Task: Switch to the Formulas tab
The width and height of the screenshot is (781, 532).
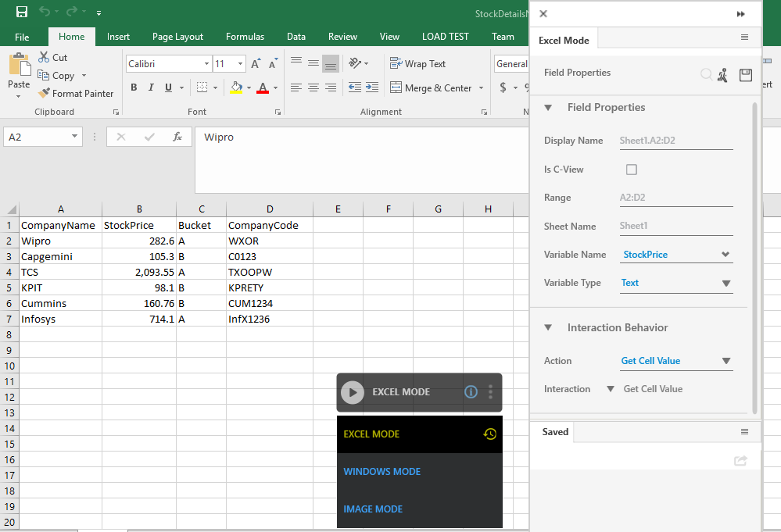Action: coord(245,37)
